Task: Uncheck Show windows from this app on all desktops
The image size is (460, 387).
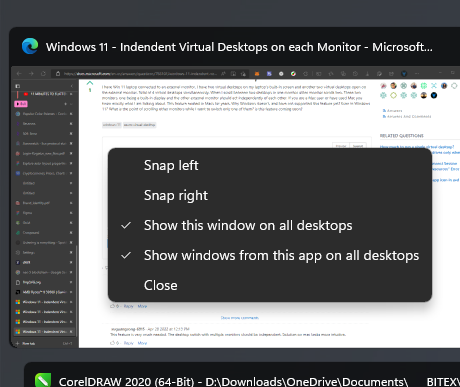Action: tap(270, 255)
